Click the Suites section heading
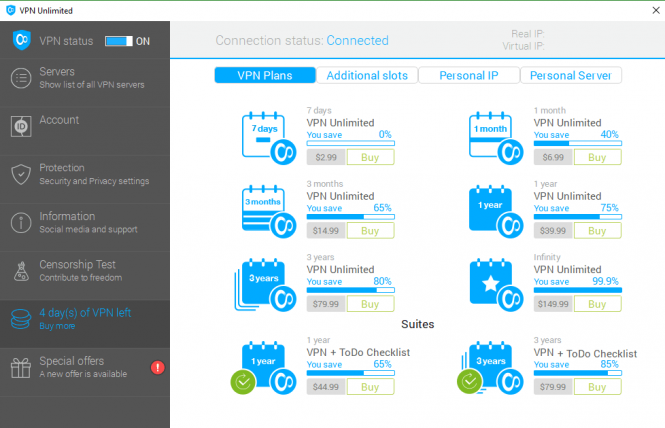Image resolution: width=665 pixels, height=428 pixels. click(x=418, y=324)
